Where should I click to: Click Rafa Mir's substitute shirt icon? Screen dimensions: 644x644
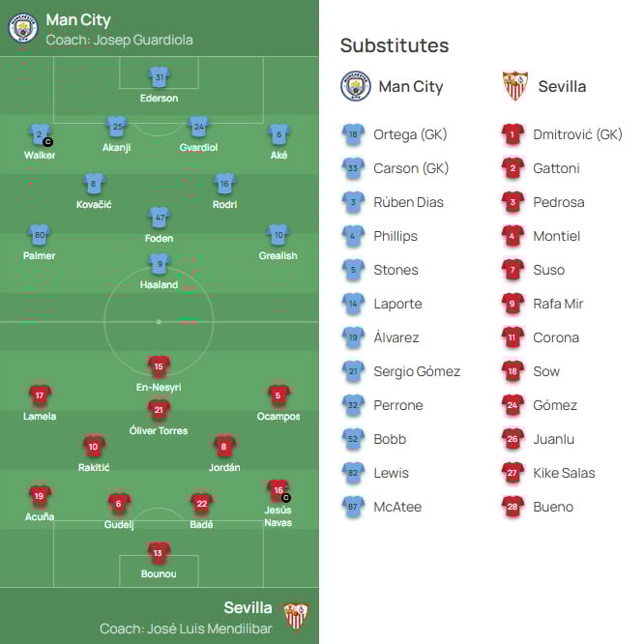pyautogui.click(x=512, y=304)
